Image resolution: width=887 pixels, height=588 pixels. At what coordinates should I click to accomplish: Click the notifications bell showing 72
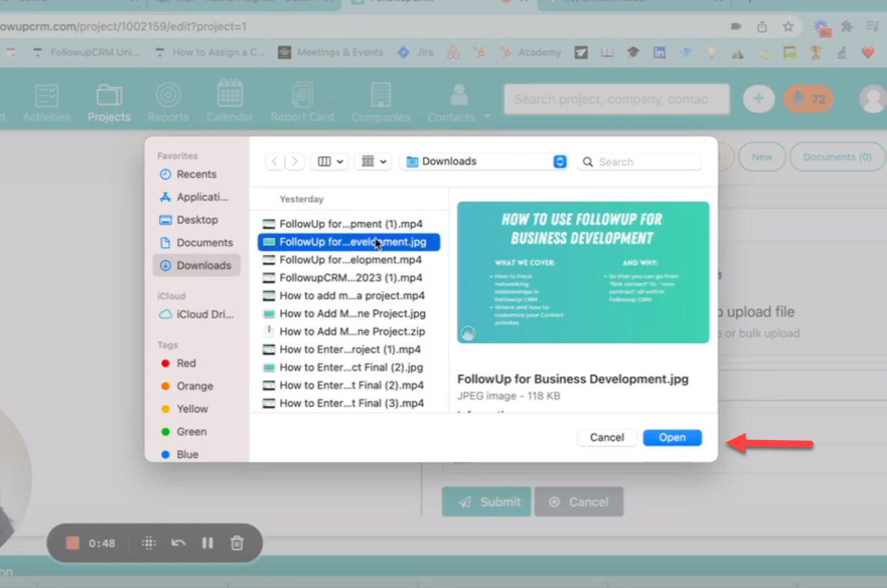coord(808,98)
